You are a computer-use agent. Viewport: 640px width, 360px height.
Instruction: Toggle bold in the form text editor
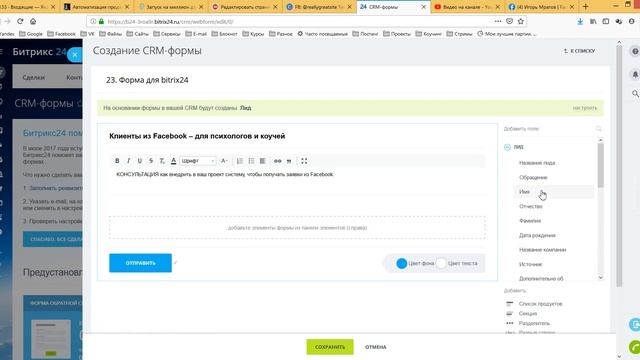tap(117, 161)
